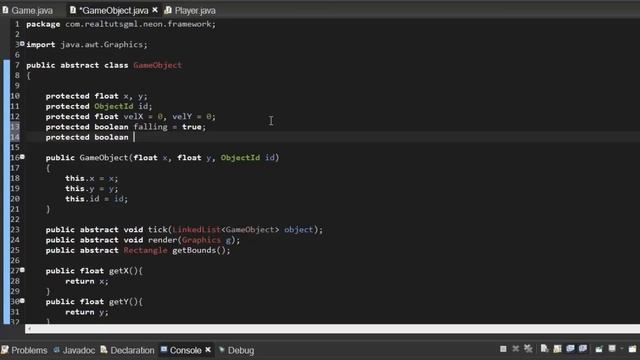Click 'getY()' method name

(x=123, y=302)
